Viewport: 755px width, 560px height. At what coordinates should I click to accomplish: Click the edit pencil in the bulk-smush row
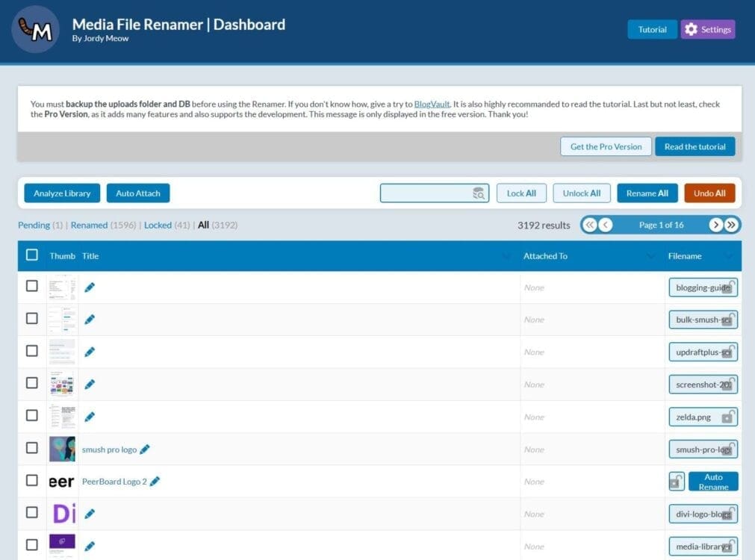[x=90, y=320]
